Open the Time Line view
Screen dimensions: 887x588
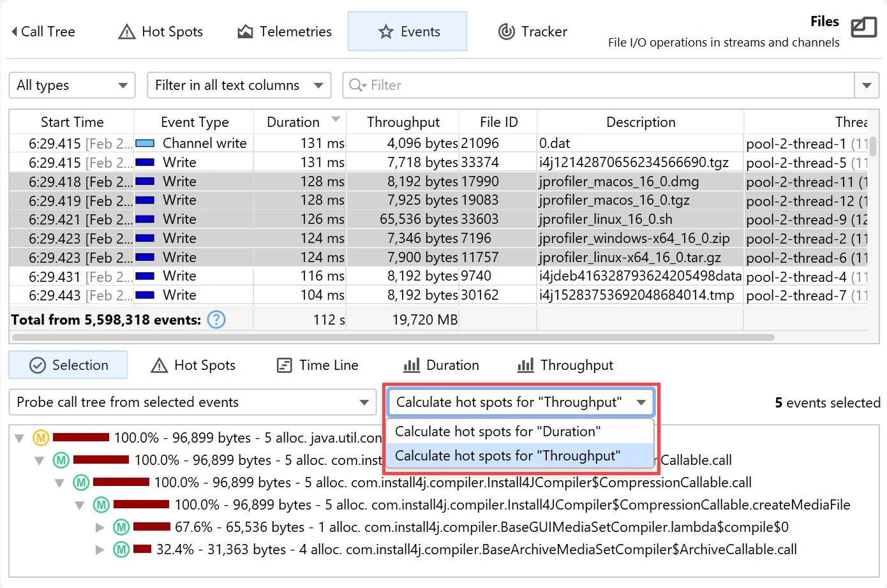click(318, 365)
